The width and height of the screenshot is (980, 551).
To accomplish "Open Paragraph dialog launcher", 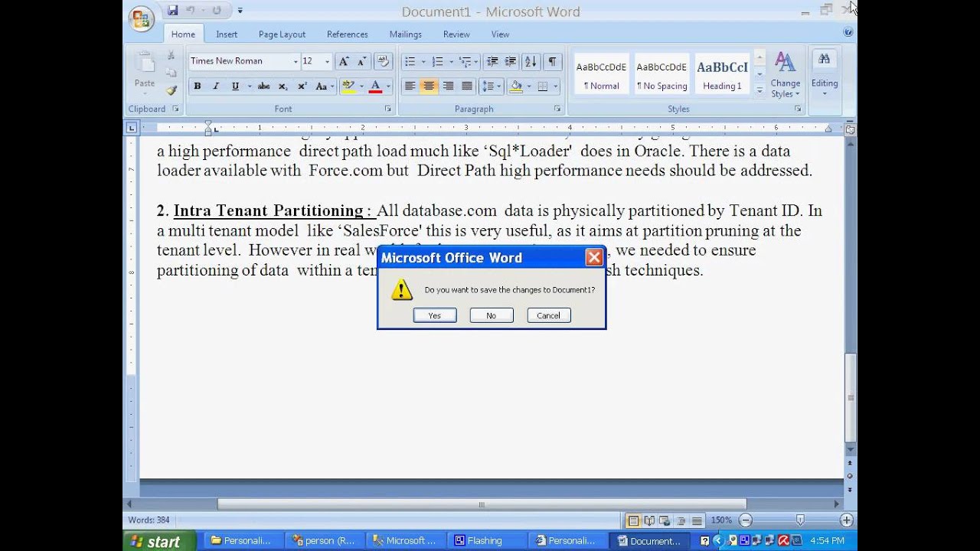I will [557, 109].
